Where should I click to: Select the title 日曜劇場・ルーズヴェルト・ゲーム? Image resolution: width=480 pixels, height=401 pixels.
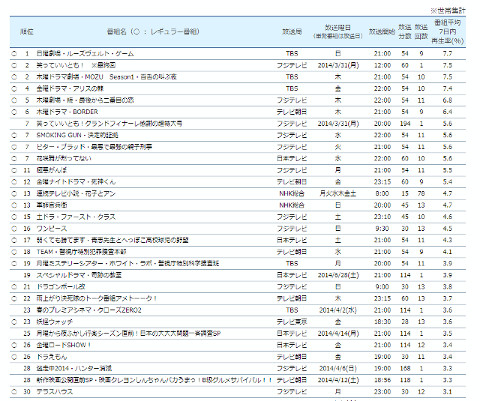click(85, 54)
